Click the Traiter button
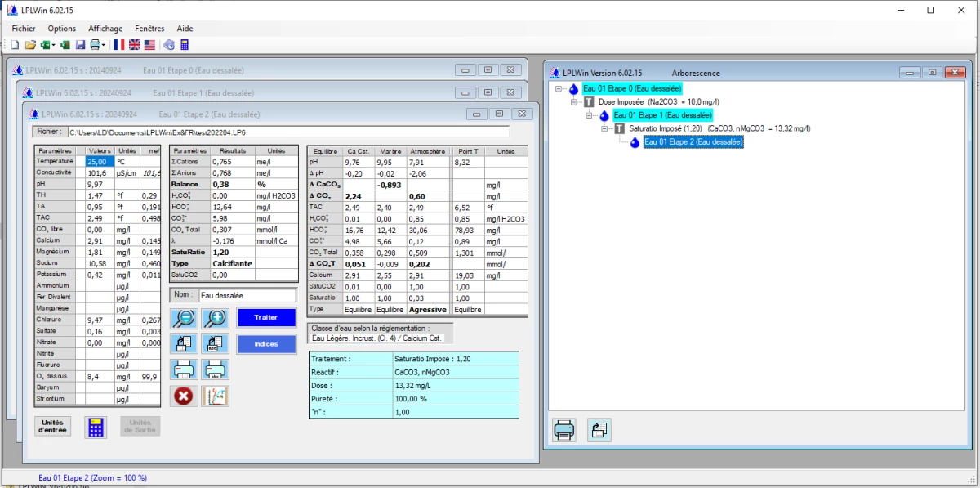The width and height of the screenshot is (980, 488). (x=266, y=317)
